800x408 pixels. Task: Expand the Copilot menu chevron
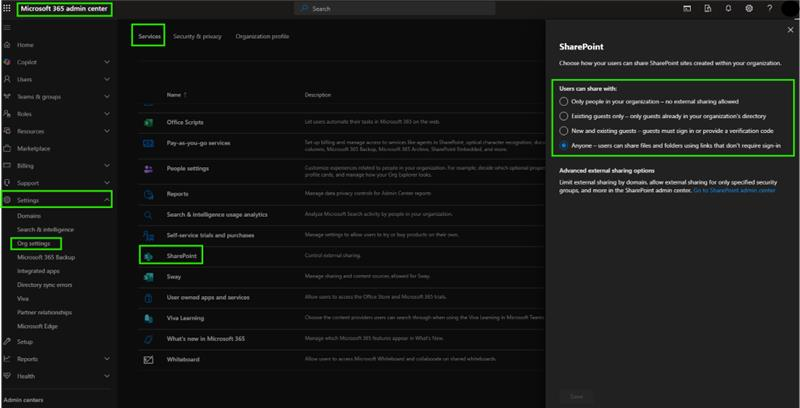coord(107,62)
